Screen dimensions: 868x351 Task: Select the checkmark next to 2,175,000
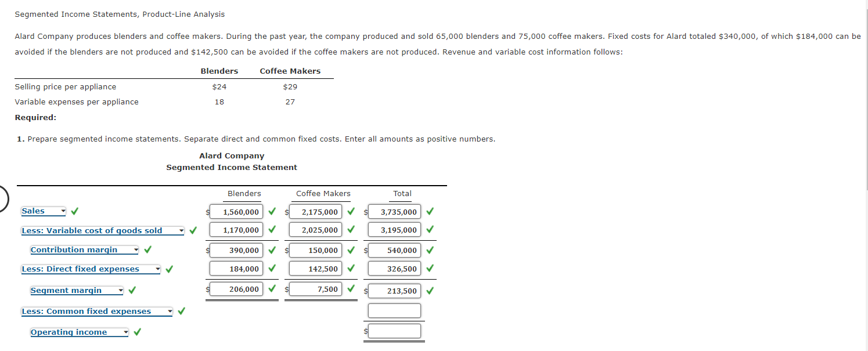click(351, 212)
